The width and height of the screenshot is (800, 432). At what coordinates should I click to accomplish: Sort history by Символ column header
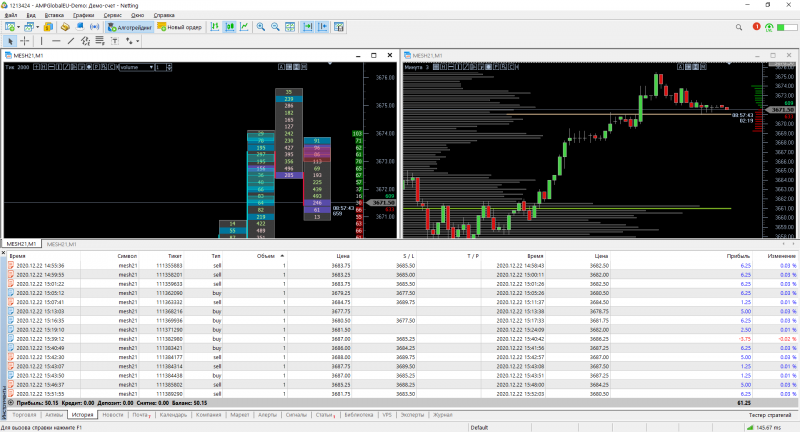pyautogui.click(x=127, y=256)
